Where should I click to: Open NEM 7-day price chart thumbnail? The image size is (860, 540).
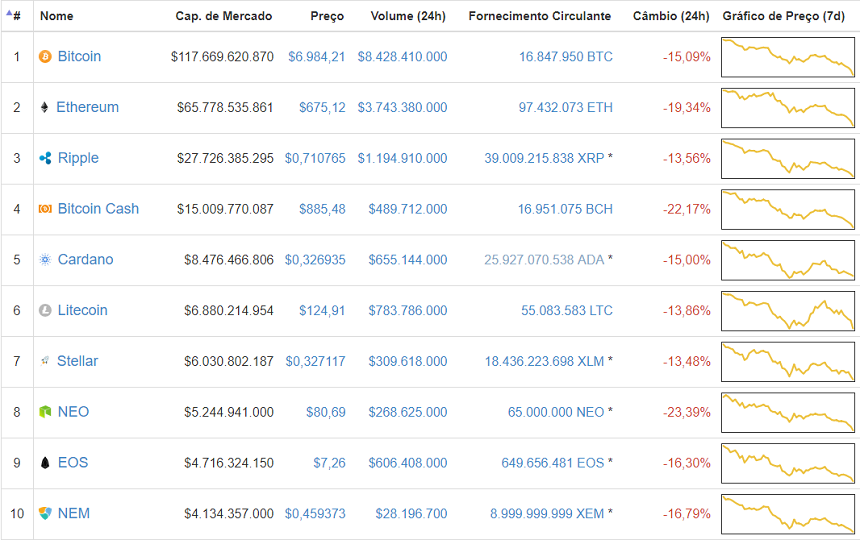click(788, 514)
